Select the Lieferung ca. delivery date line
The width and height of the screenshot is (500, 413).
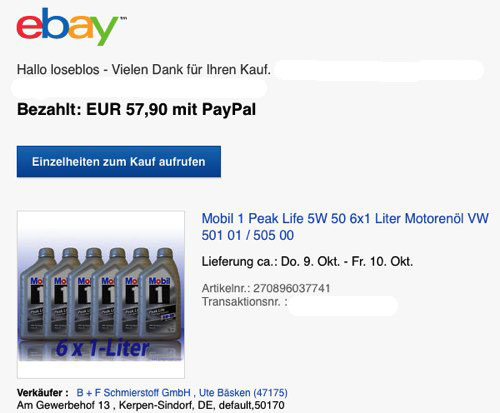[x=307, y=261]
